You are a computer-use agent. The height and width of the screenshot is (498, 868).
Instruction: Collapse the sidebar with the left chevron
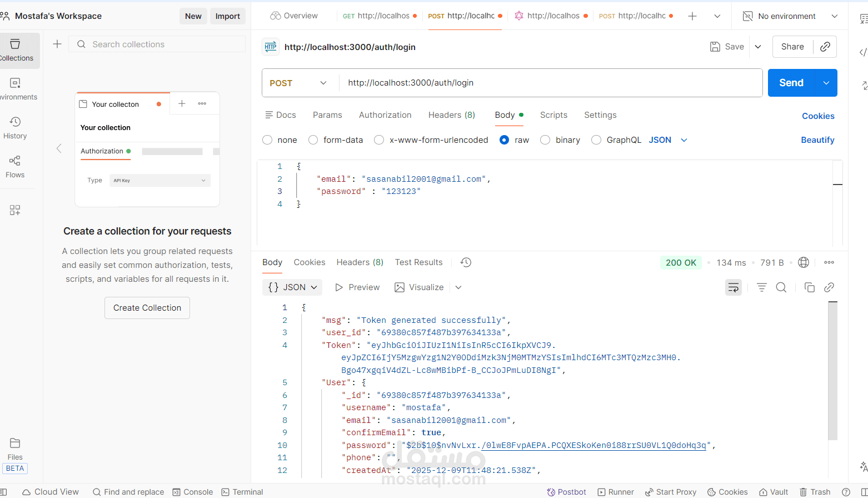[59, 148]
